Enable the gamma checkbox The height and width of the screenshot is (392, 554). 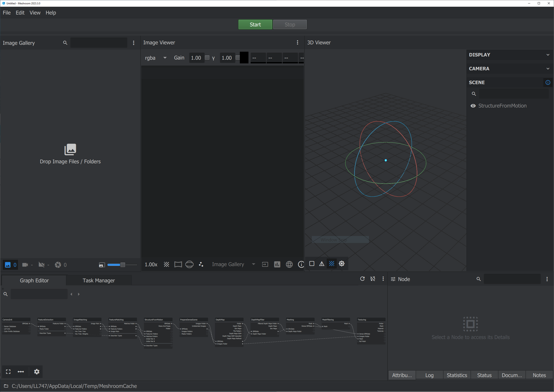point(237,58)
